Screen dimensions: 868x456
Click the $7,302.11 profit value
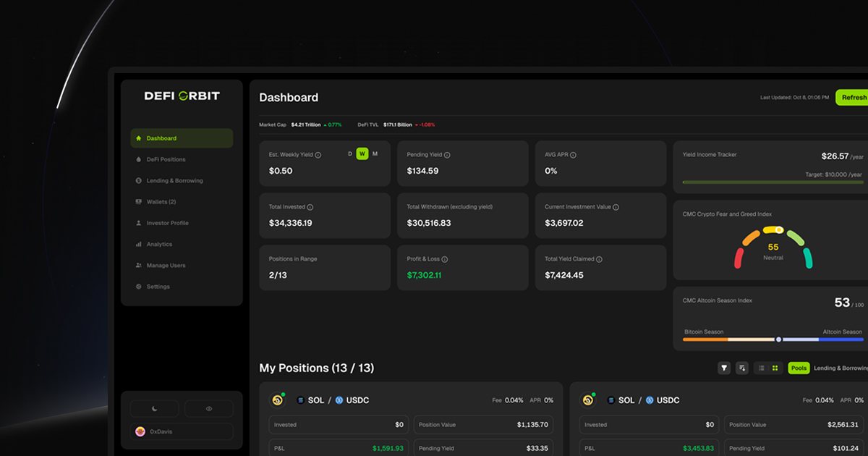(x=424, y=275)
